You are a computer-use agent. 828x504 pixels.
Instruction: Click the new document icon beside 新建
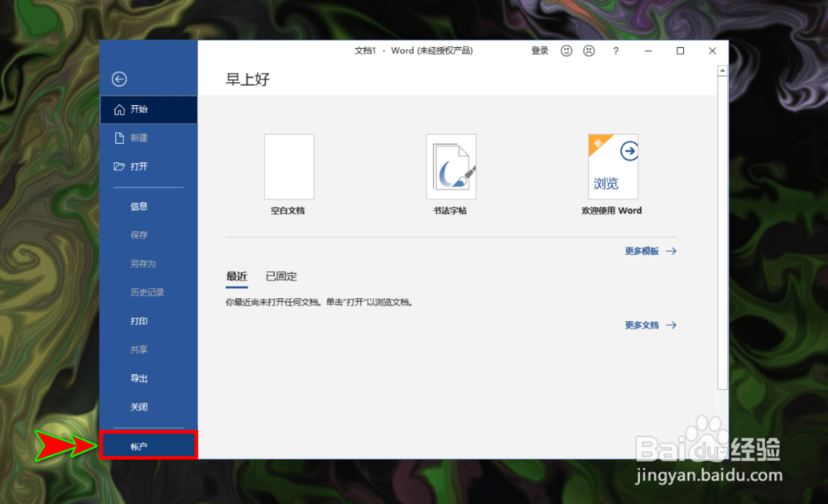(119, 137)
